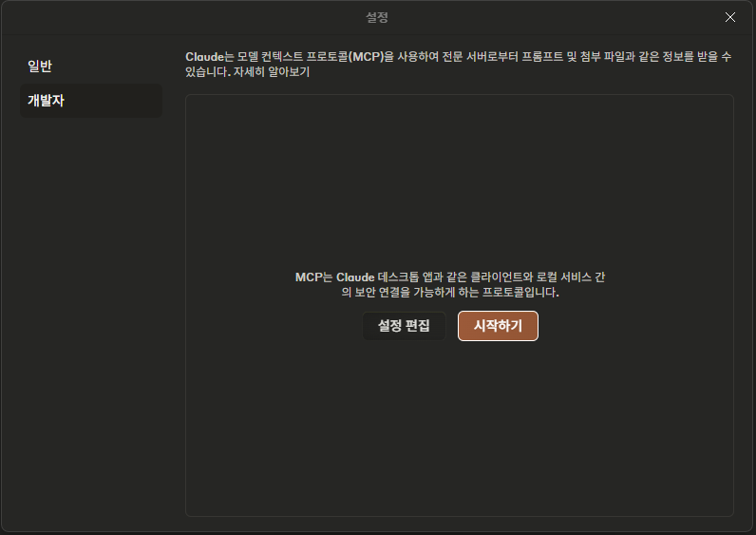Viewport: 756px width, 535px height.
Task: Click the 설정 편집 button
Action: (404, 326)
